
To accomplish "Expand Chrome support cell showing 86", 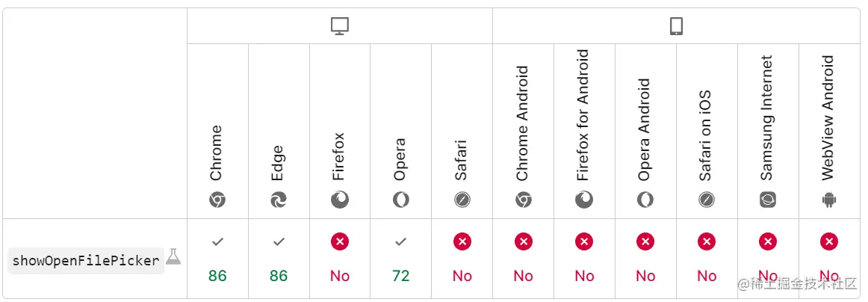I will tap(217, 259).
